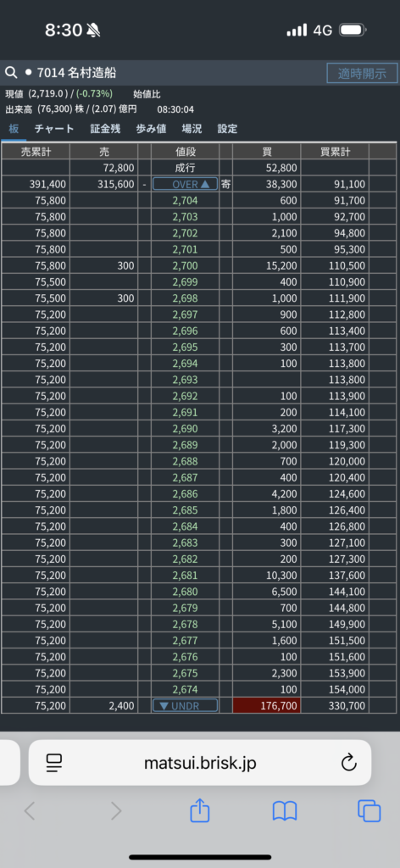Open Safari bookmarks book icon
This screenshot has height=868, width=400.
click(x=285, y=811)
